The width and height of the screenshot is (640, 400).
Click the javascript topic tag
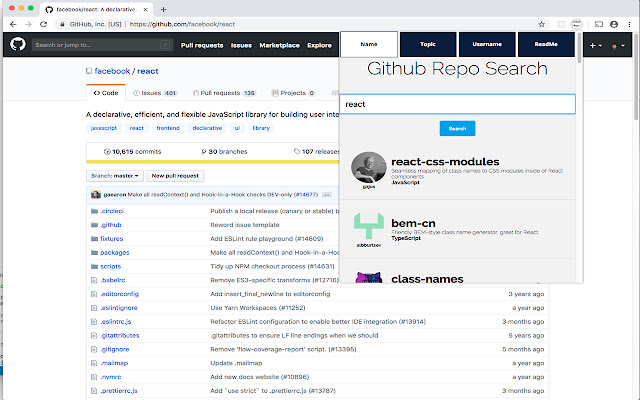coord(104,128)
